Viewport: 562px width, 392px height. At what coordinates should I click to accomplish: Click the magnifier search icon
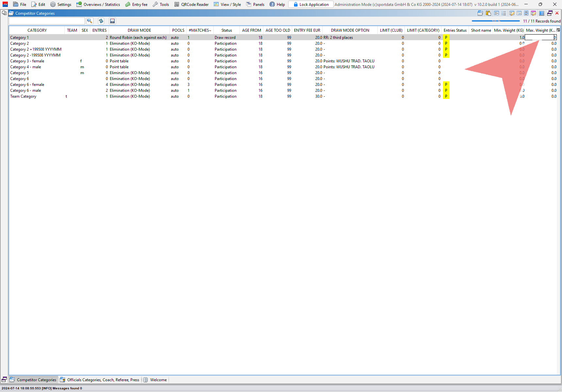(90, 21)
